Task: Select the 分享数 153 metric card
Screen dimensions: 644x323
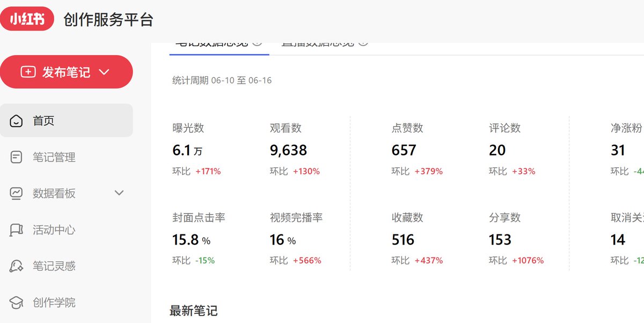Action: (516, 239)
